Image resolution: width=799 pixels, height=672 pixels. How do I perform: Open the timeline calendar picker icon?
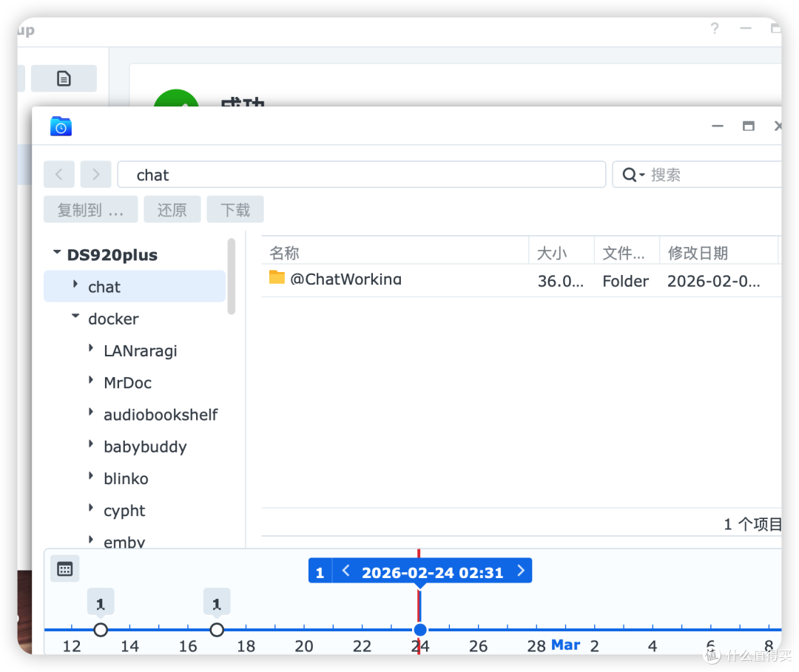pyautogui.click(x=64, y=569)
